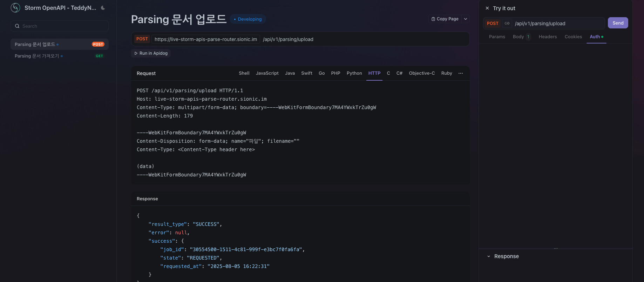Click the Try it out URL path field
This screenshot has width=644, height=282.
[x=558, y=23]
